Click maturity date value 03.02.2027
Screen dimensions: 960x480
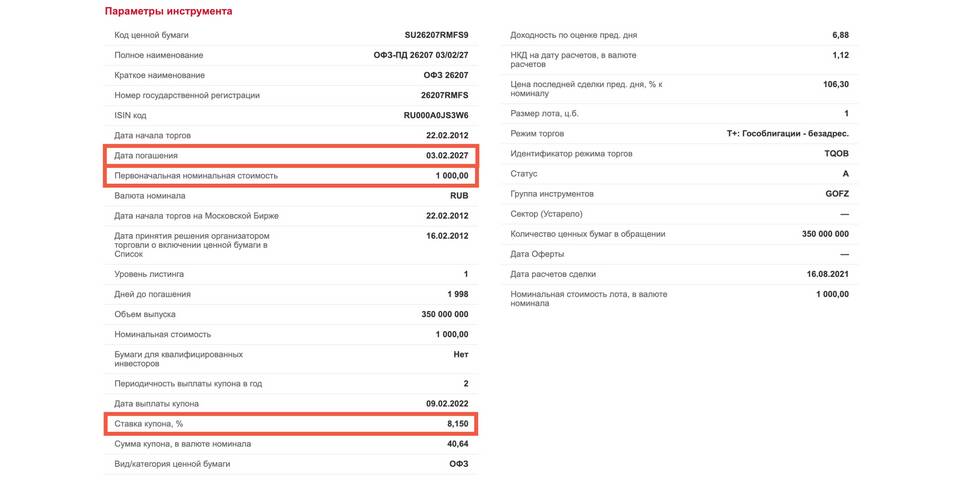click(x=448, y=156)
